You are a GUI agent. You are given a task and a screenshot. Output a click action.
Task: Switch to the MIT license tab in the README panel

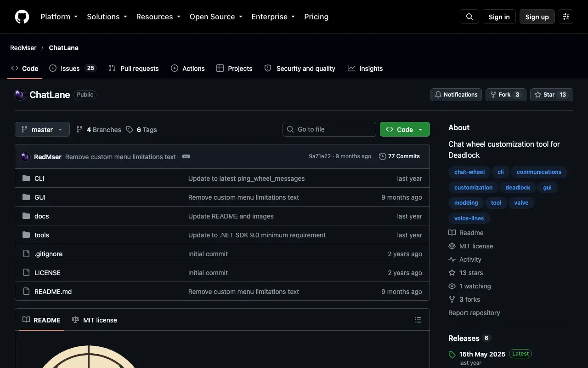95,320
